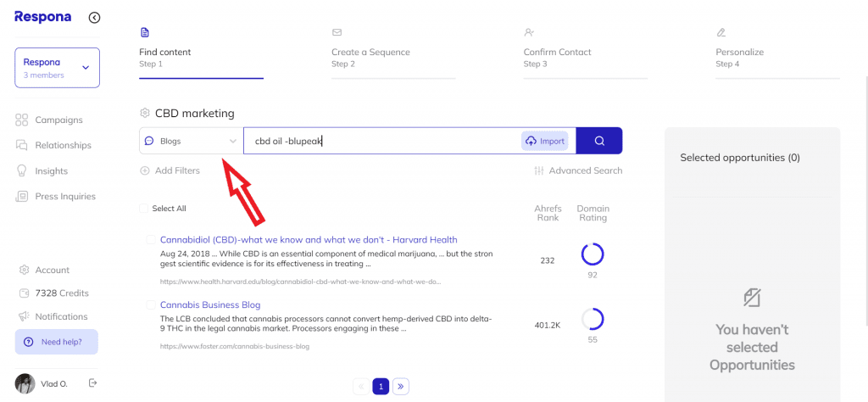
Task: Open Account settings
Action: 53,270
